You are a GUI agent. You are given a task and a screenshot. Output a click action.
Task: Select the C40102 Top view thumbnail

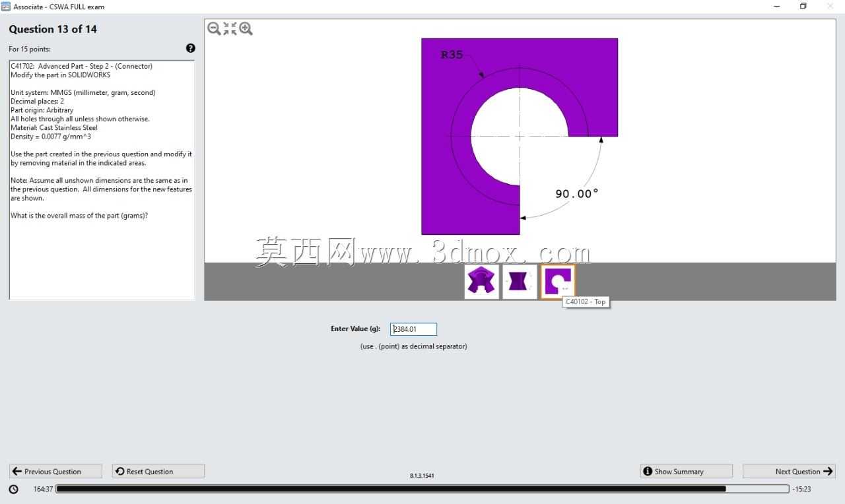tap(558, 282)
